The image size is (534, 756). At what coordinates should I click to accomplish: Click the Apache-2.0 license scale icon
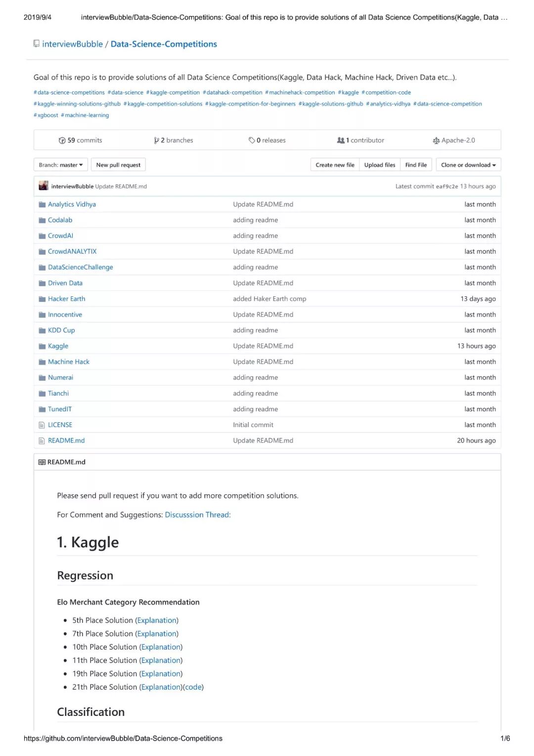tap(436, 141)
